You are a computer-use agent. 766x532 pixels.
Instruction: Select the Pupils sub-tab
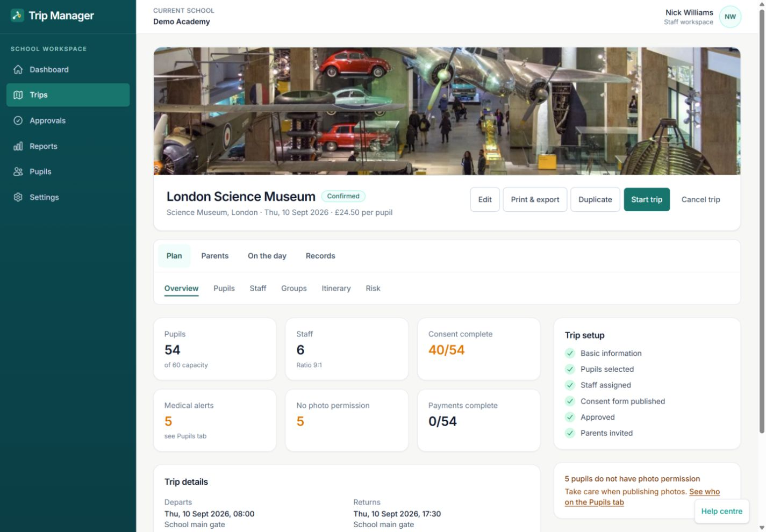tap(224, 289)
